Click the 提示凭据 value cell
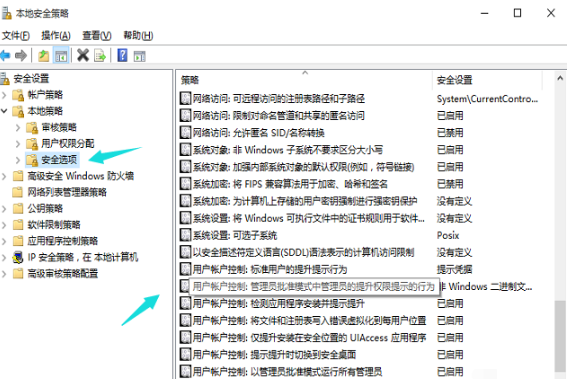The height and width of the screenshot is (383, 571). pos(454,269)
